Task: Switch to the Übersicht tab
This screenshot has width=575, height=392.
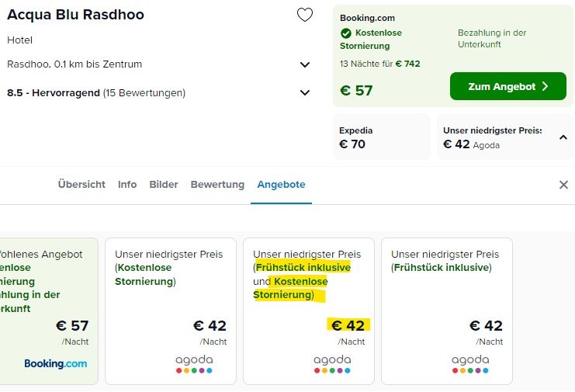Action: (81, 185)
